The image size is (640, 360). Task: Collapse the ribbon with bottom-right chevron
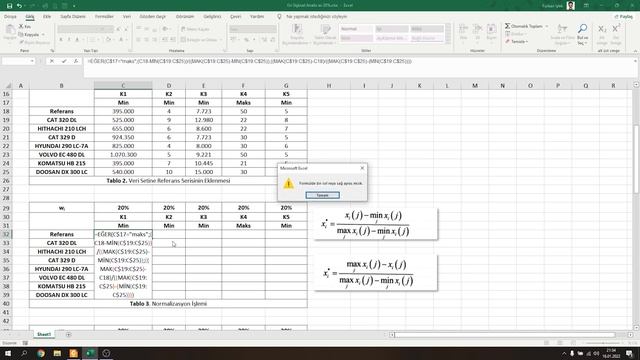point(635,51)
